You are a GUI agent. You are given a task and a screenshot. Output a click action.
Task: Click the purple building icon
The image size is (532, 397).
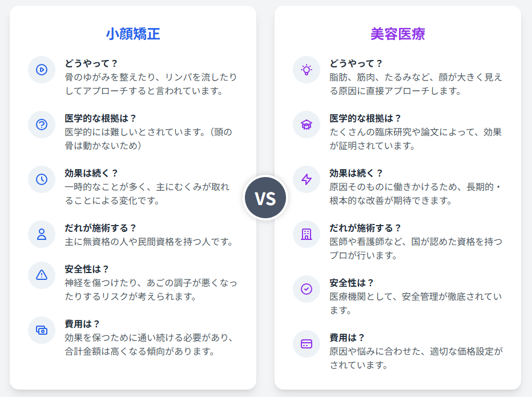[307, 234]
